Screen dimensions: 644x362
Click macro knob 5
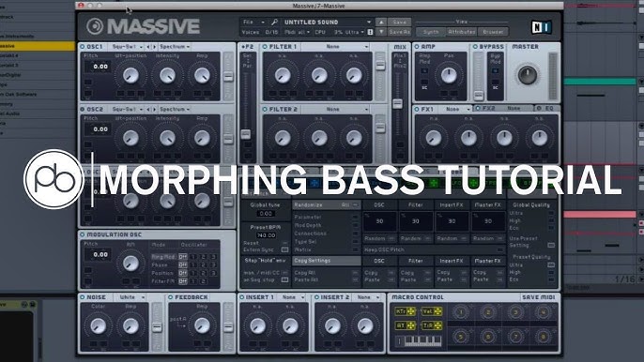click(x=461, y=337)
